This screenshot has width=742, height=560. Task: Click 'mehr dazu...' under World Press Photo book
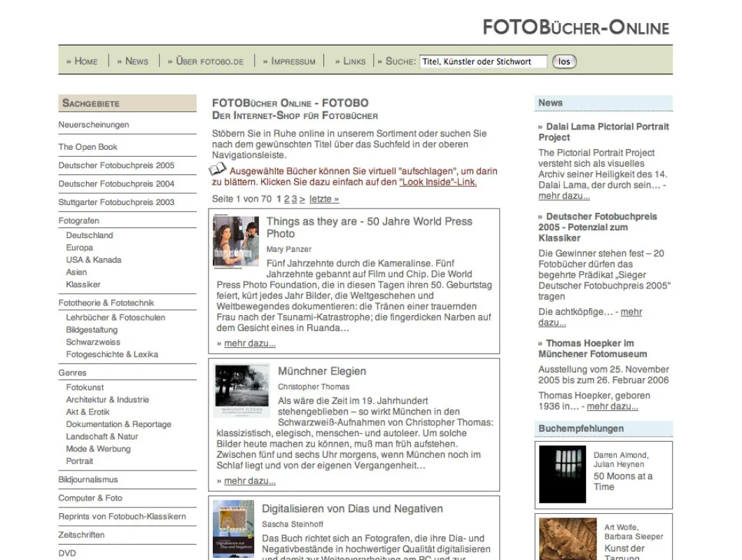tap(250, 344)
